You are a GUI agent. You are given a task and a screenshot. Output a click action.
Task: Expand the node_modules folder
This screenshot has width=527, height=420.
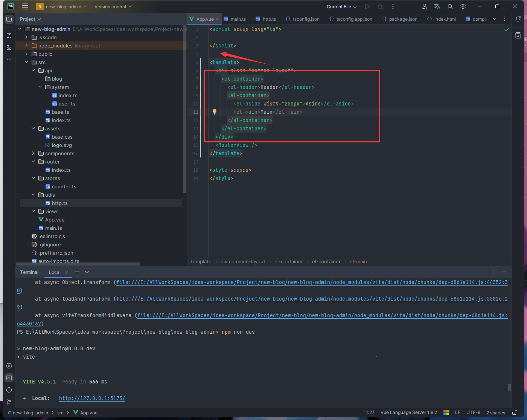[x=26, y=46]
